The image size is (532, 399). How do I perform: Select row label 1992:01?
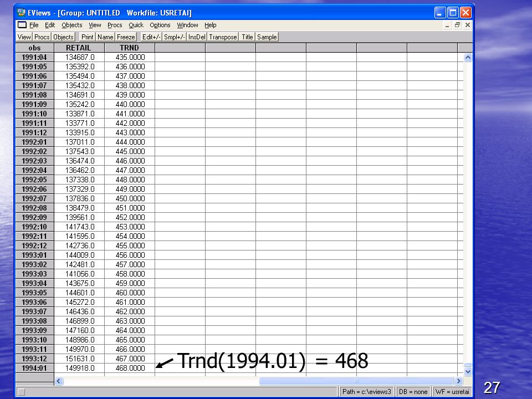[x=34, y=142]
